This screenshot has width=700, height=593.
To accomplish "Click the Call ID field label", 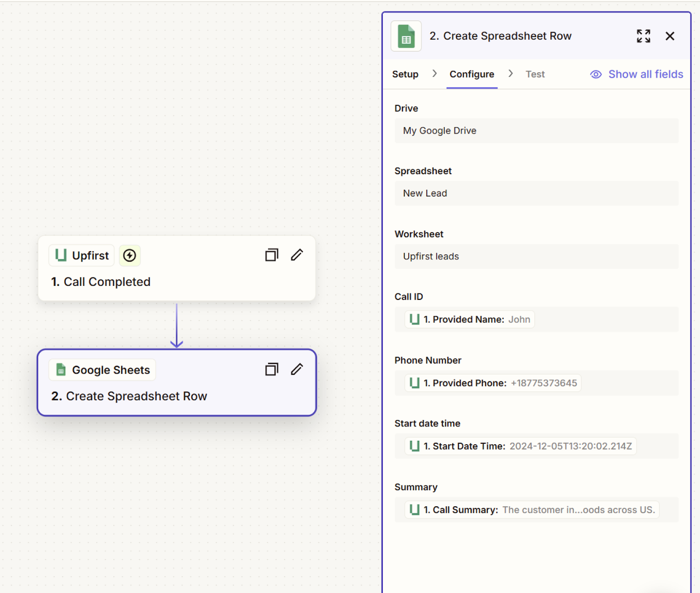I will [409, 297].
